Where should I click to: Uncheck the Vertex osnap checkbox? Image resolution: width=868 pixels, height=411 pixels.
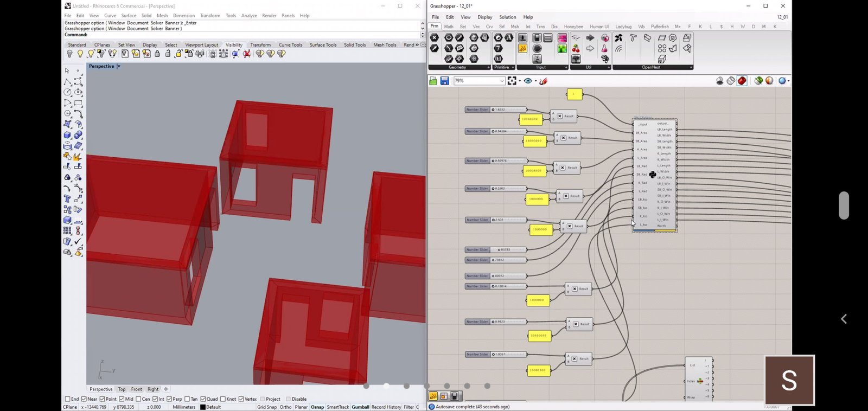pyautogui.click(x=241, y=399)
